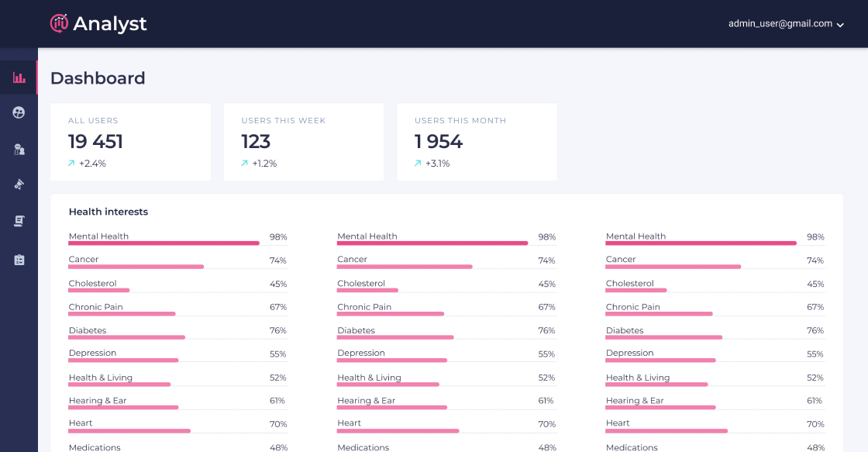Click first column Mental Health progress bar
868x452 pixels.
pos(164,243)
